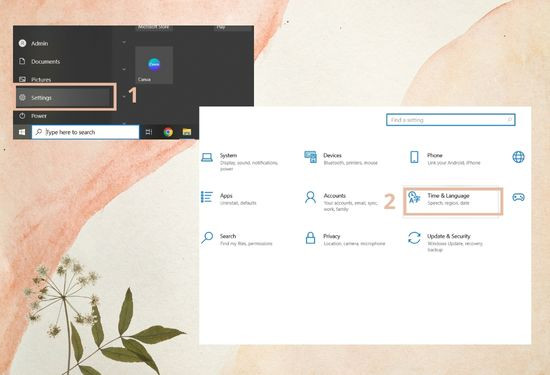Open the System settings category
This screenshot has width=550, height=375.
click(241, 162)
